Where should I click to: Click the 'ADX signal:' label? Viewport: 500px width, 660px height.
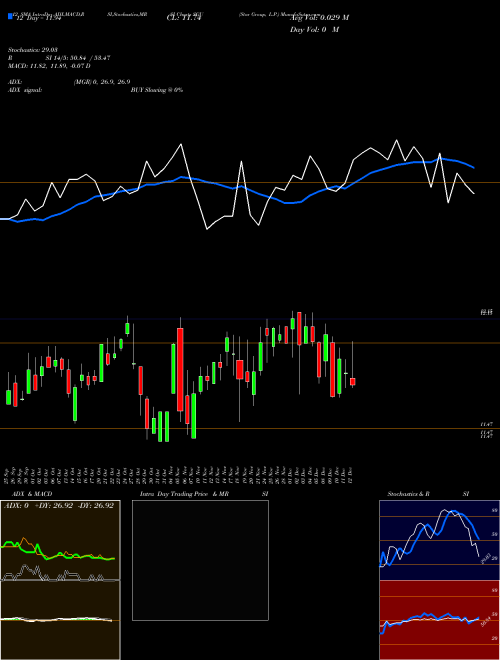pos(25,90)
